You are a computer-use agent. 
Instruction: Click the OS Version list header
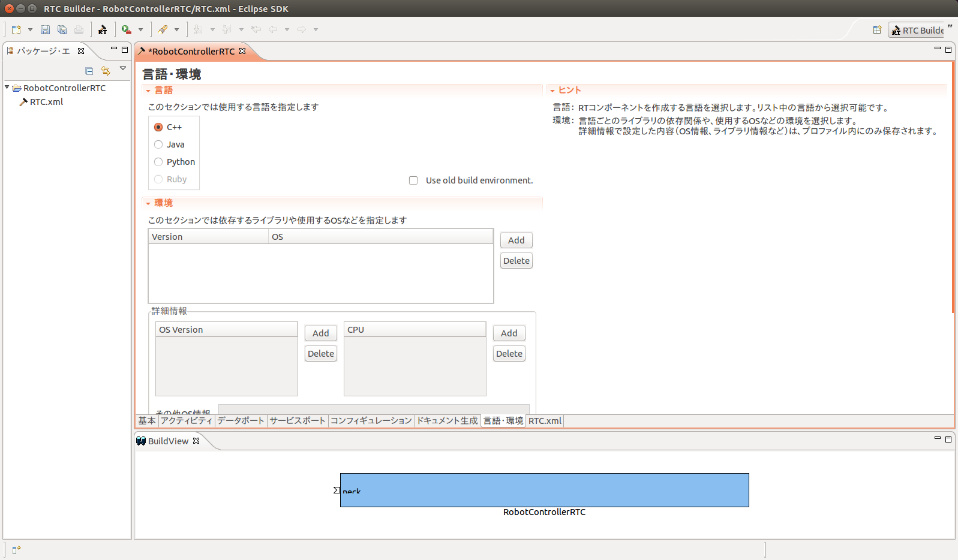tap(227, 330)
